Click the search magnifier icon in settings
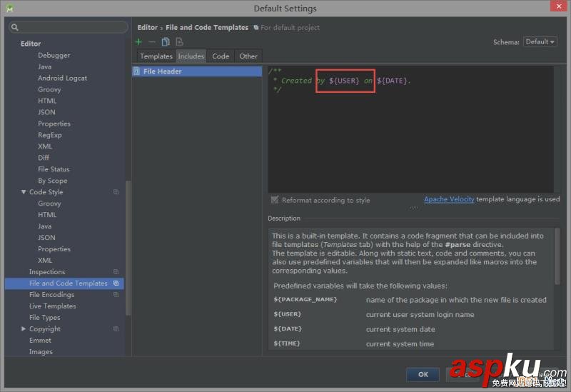Image resolution: width=571 pixels, height=392 pixels. 14,27
